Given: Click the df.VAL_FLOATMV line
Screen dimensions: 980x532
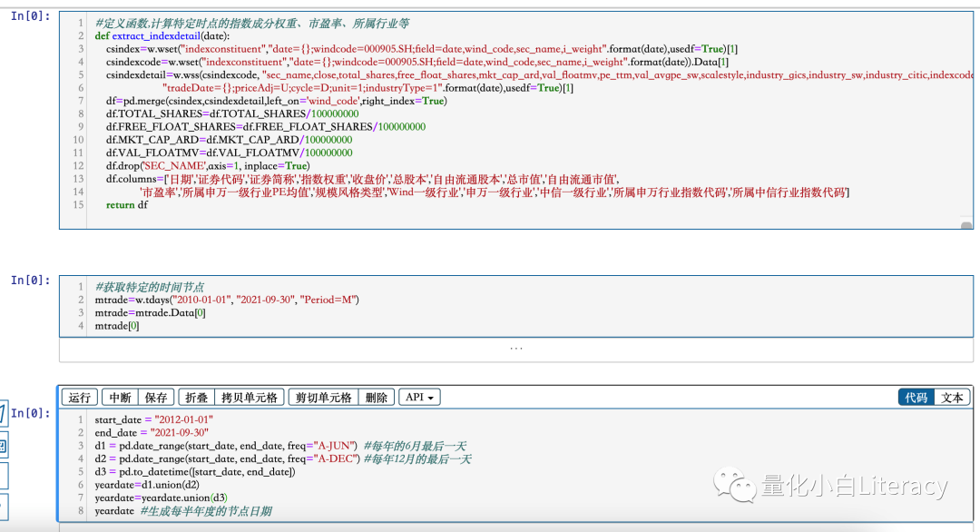Looking at the screenshot, I should [229, 153].
